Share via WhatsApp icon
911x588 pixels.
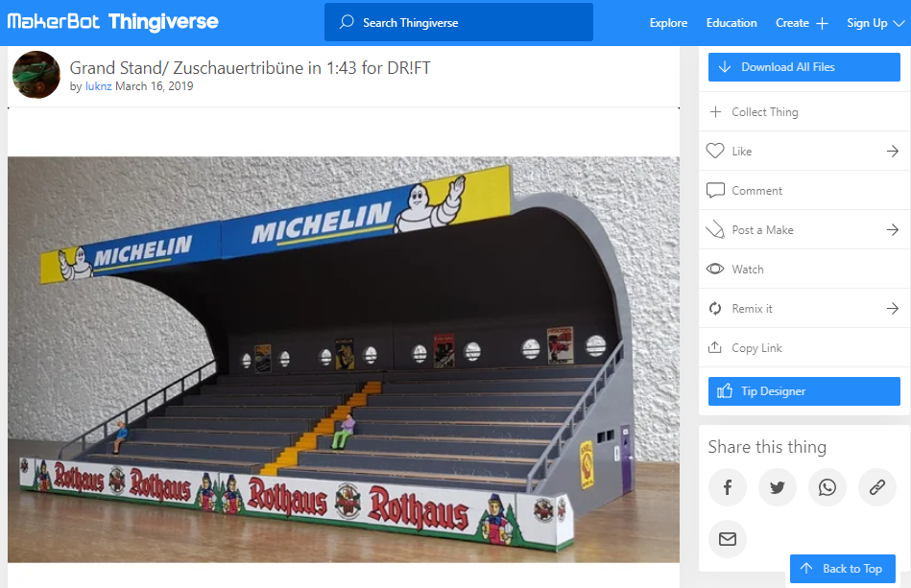click(827, 487)
